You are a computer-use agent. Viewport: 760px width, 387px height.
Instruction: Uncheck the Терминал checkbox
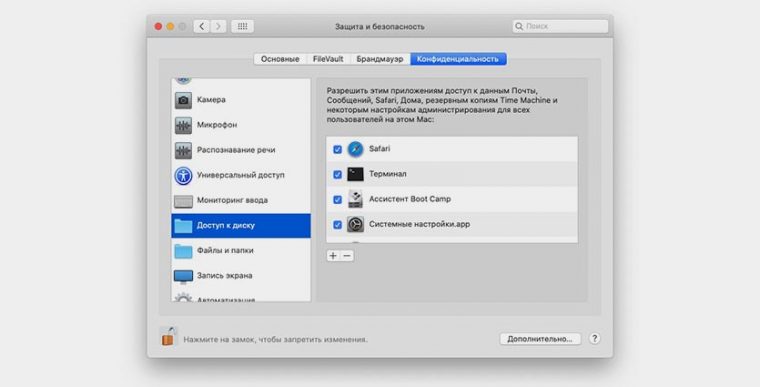coord(337,175)
